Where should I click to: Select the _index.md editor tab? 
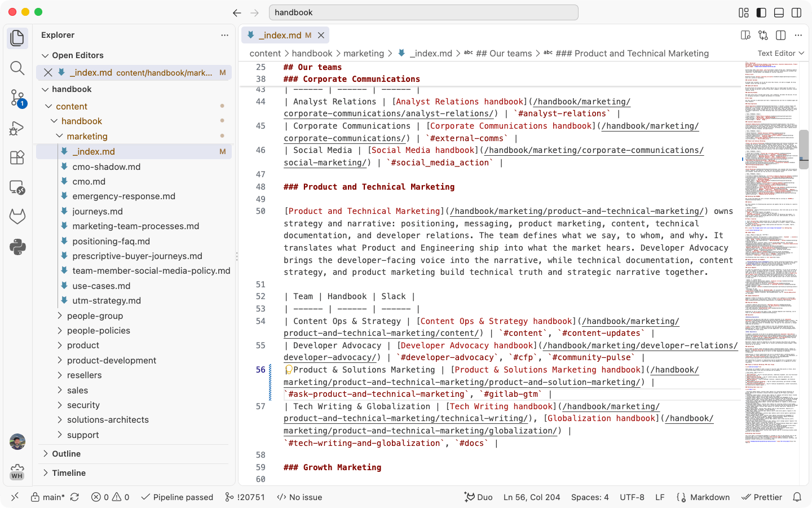(285, 35)
